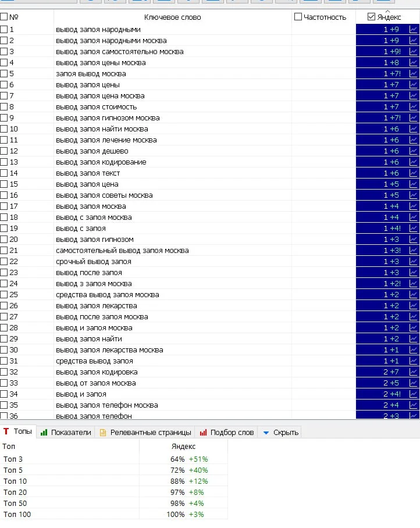
Task: Sort by the Ключевое слово column header
Action: tap(172, 17)
